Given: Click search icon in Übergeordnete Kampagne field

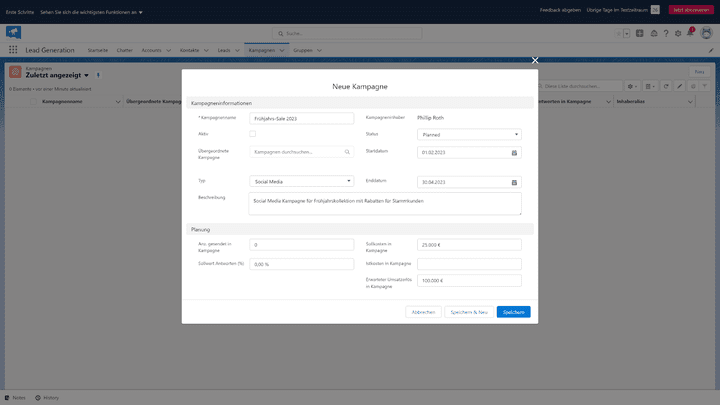Looking at the screenshot, I should click(x=347, y=152).
